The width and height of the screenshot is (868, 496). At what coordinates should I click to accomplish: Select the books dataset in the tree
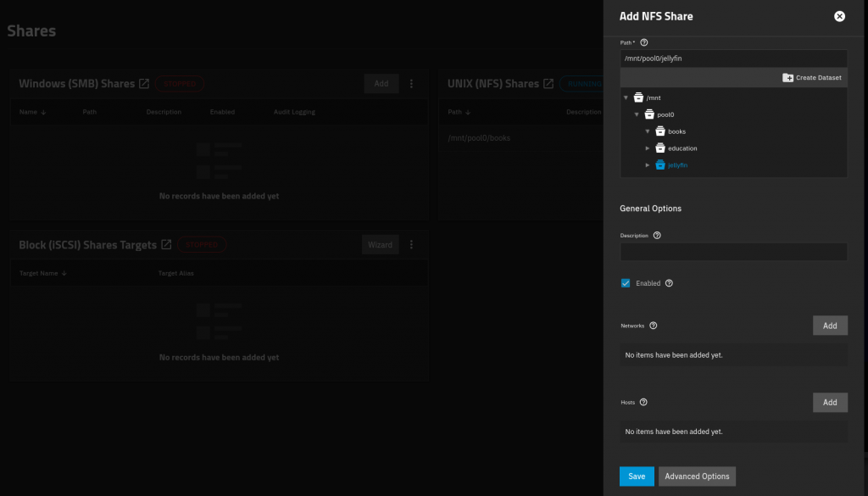676,131
